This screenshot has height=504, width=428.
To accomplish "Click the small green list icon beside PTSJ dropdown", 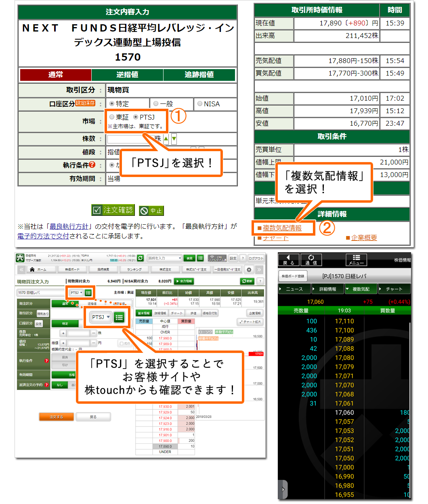I will [x=88, y=293].
